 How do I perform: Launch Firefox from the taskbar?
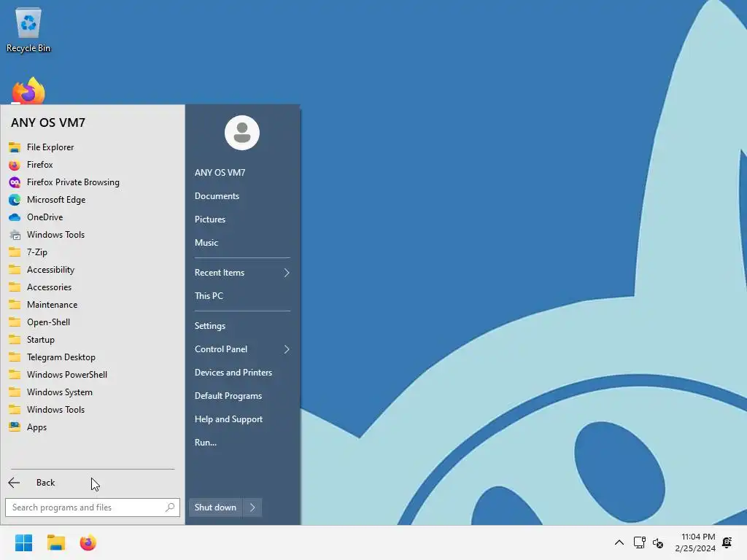(x=88, y=542)
